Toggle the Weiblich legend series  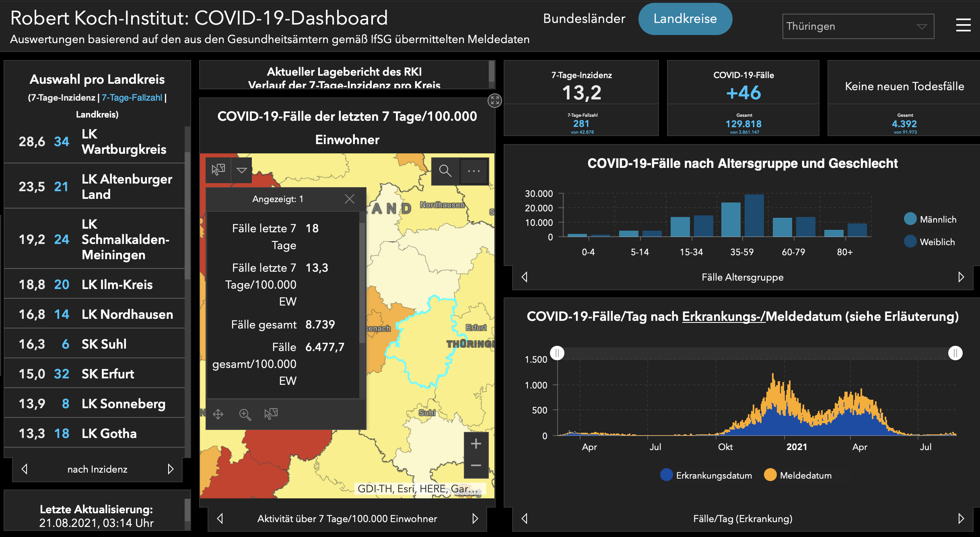click(929, 242)
